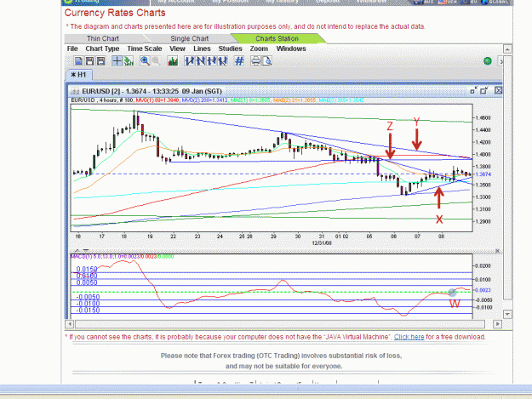This screenshot has width=532, height=399.
Task: Open the Zoom menu
Action: (x=259, y=48)
